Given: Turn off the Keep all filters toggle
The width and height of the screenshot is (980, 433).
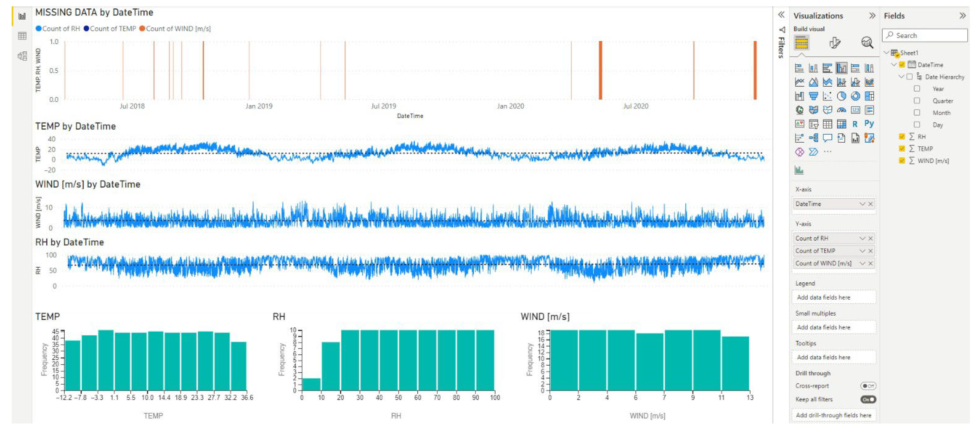Looking at the screenshot, I should pyautogui.click(x=868, y=399).
